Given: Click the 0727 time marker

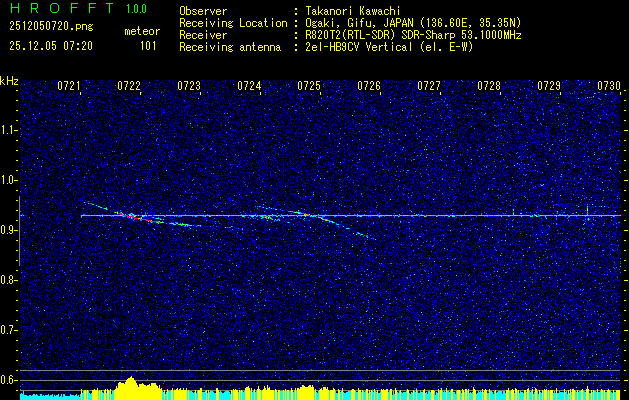Looking at the screenshot, I should tap(429, 86).
